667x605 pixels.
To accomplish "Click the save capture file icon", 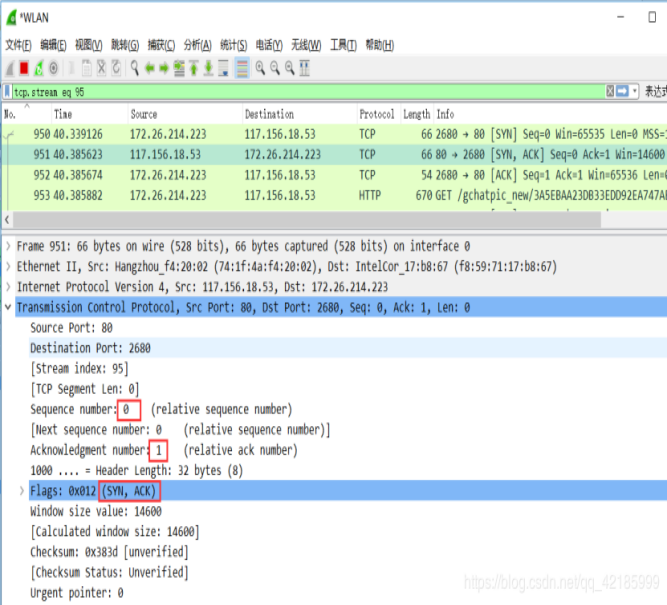I will [x=87, y=68].
